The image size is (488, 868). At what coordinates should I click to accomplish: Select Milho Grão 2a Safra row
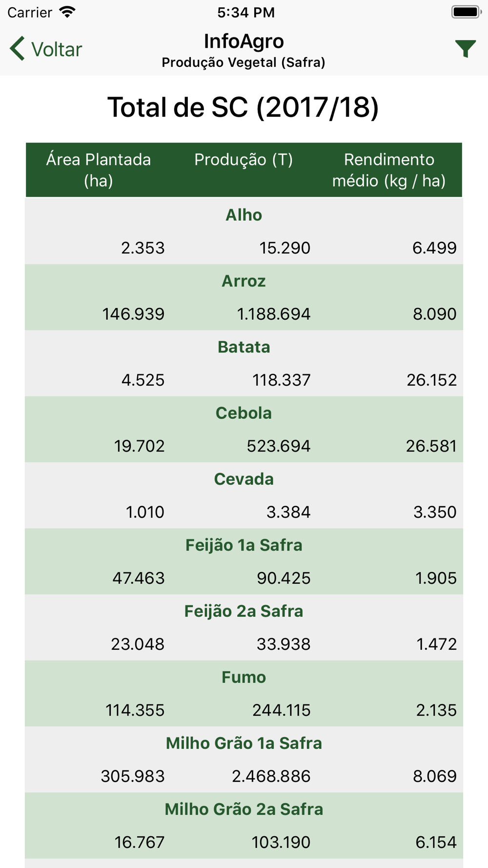coord(244,826)
